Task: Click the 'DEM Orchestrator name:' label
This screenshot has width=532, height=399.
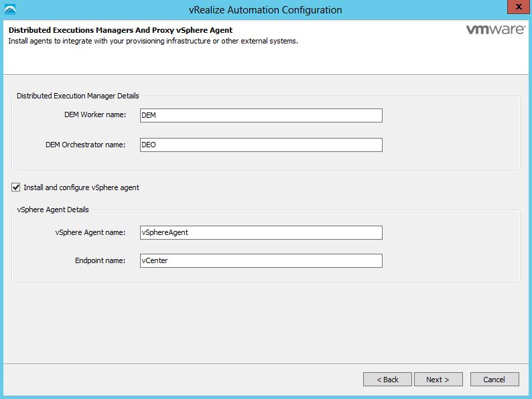Action: (86, 145)
